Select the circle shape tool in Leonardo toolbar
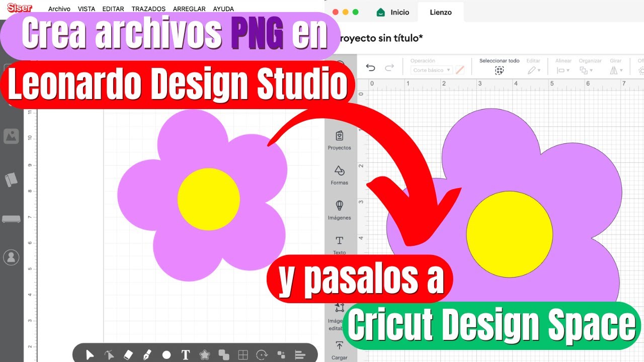 (x=167, y=355)
